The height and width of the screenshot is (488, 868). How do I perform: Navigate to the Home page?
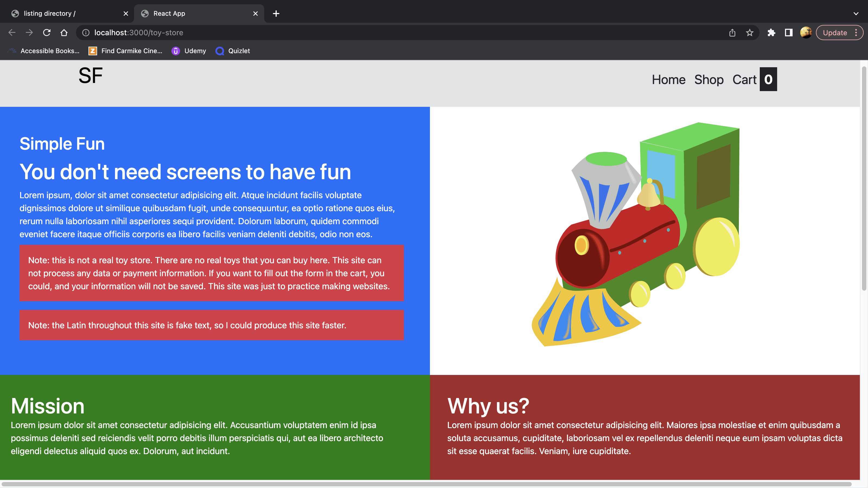668,79
